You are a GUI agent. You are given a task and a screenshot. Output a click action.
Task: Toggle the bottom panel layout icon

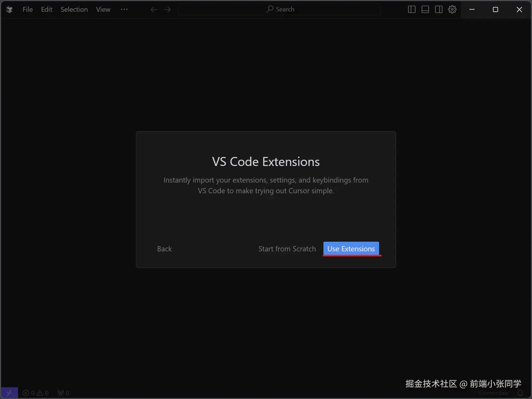pos(425,9)
